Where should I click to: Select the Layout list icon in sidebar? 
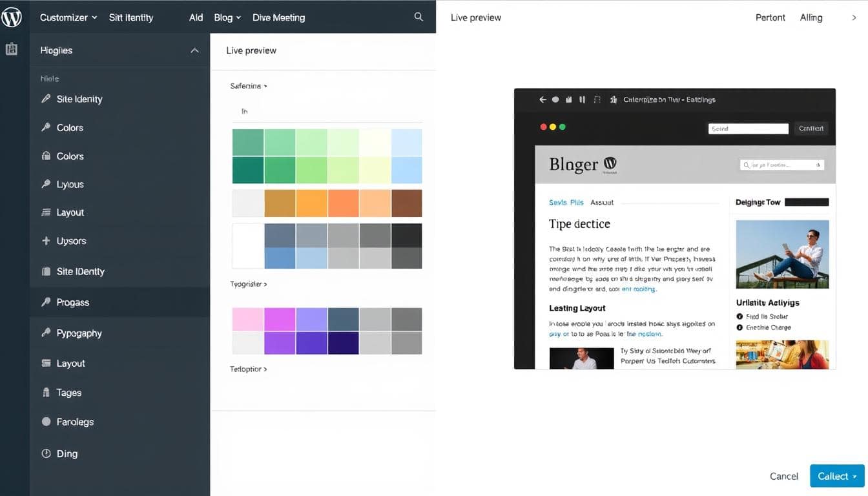tap(45, 212)
